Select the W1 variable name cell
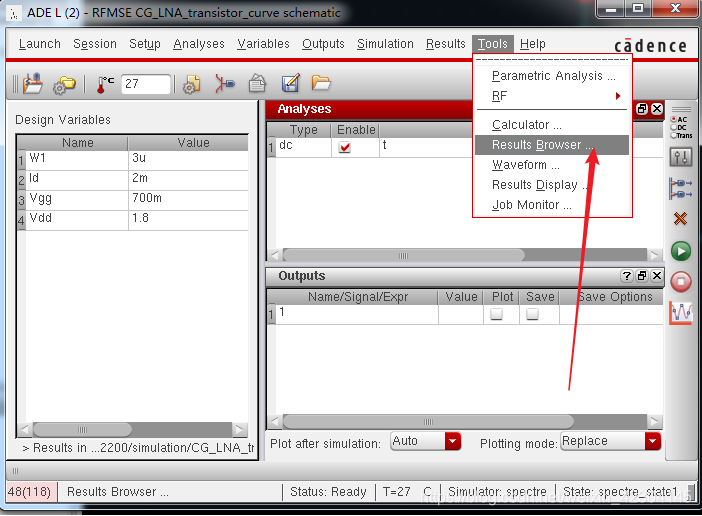702x516 pixels. point(77,158)
